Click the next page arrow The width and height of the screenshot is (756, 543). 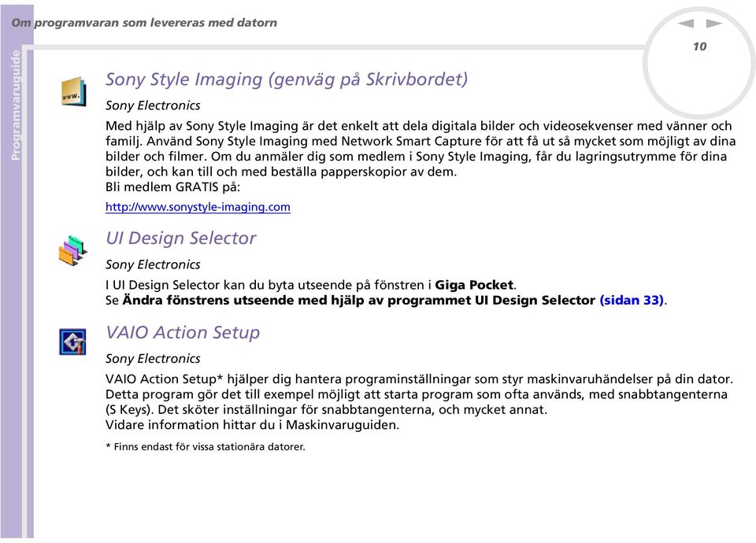pyautogui.click(x=714, y=24)
